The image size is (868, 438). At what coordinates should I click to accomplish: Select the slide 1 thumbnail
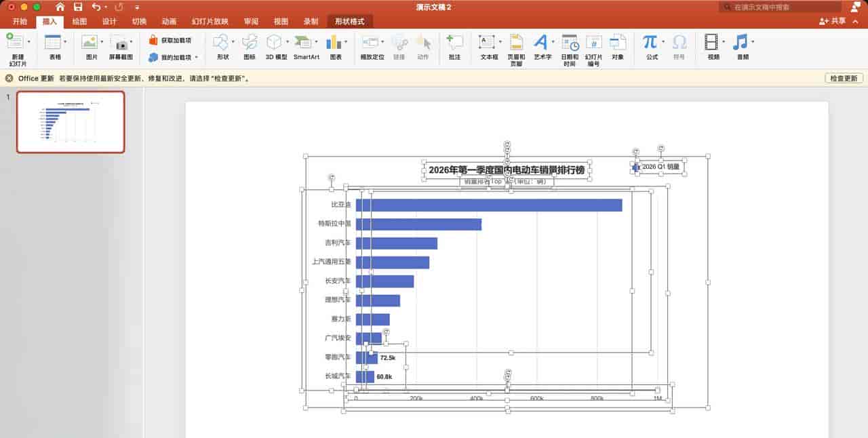tap(71, 122)
